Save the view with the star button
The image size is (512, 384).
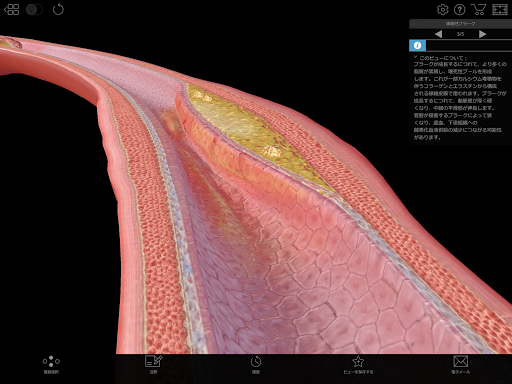point(358,364)
